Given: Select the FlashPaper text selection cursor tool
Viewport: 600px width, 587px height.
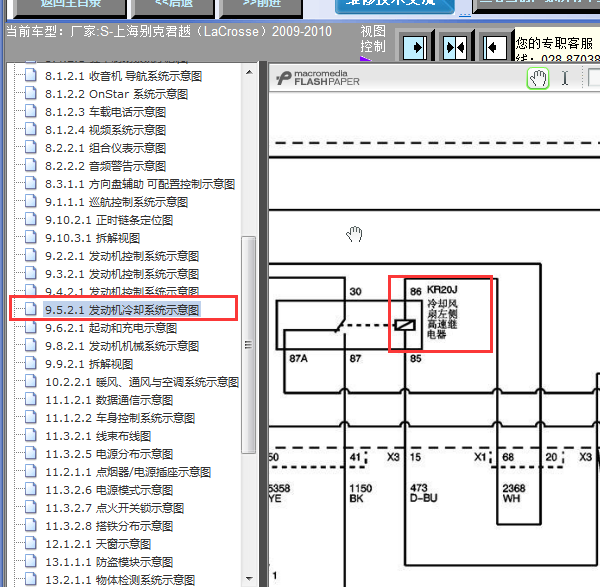Looking at the screenshot, I should [x=565, y=78].
